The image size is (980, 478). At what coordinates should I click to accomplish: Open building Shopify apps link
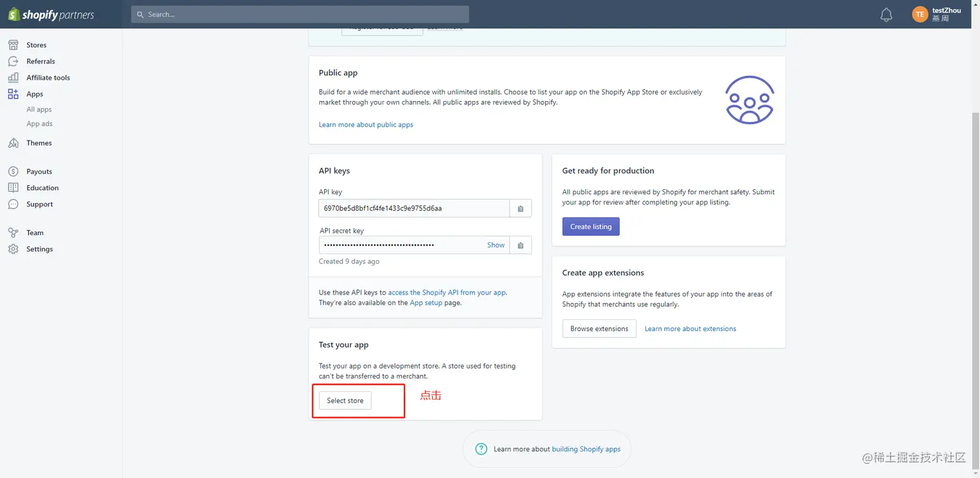586,449
